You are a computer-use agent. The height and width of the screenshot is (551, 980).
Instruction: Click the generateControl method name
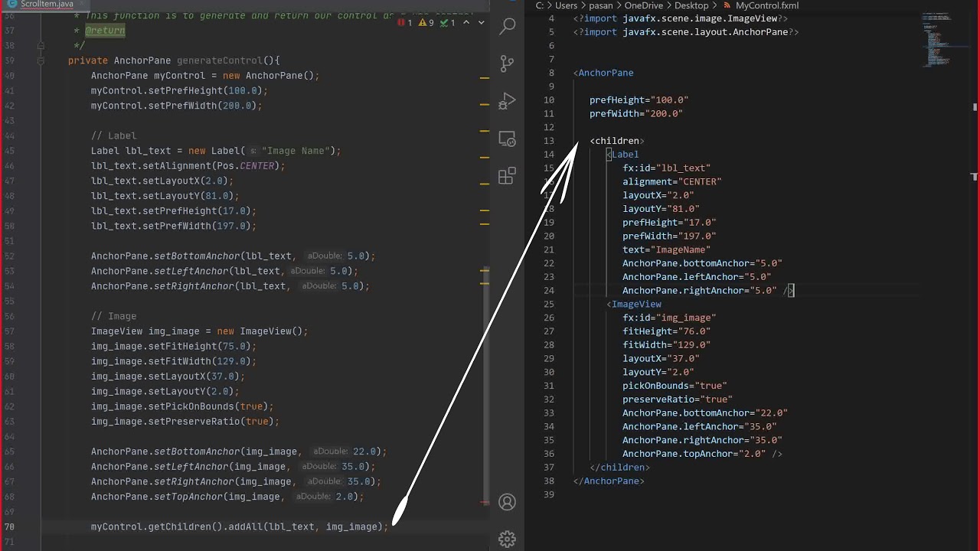[220, 60]
